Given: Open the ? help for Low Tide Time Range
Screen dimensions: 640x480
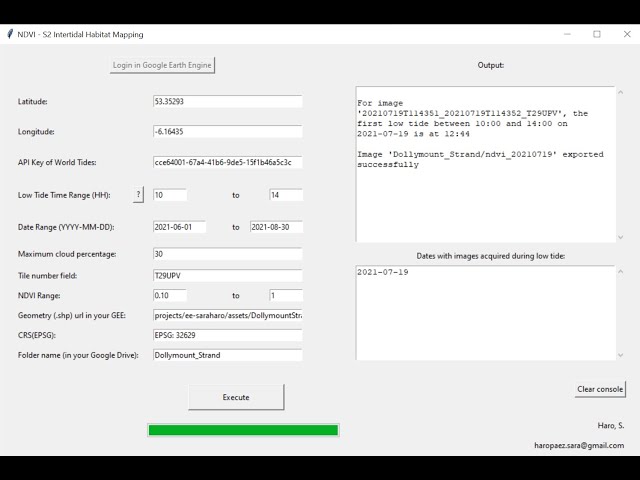Looking at the screenshot, I should point(138,195).
